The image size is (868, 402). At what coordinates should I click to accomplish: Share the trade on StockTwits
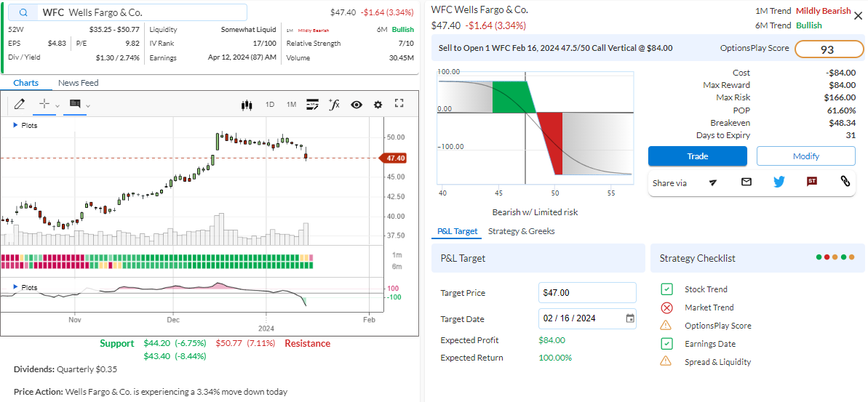coord(812,181)
